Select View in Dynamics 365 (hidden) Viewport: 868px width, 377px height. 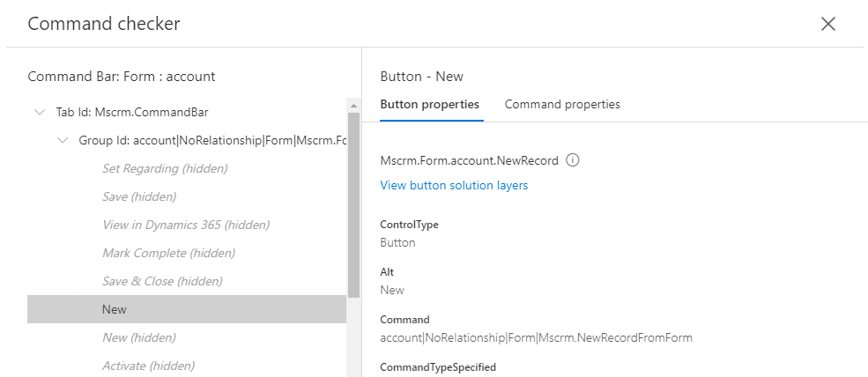(186, 225)
